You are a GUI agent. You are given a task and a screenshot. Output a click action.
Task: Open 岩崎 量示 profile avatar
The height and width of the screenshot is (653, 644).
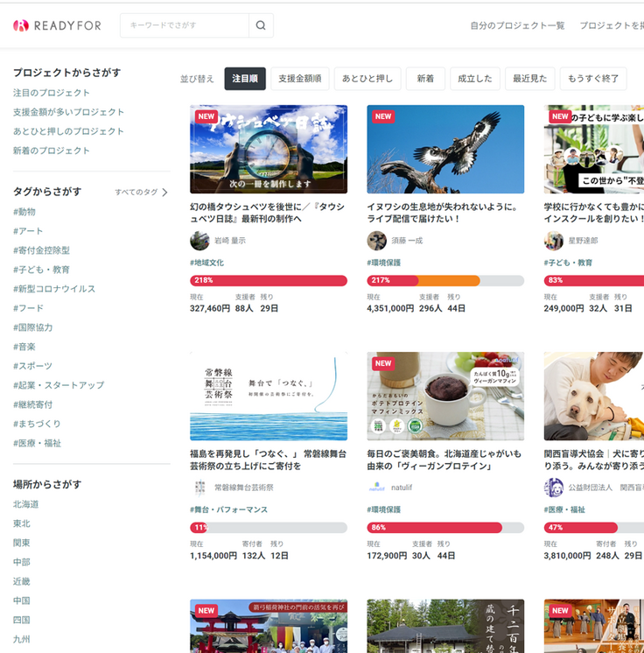click(x=199, y=241)
